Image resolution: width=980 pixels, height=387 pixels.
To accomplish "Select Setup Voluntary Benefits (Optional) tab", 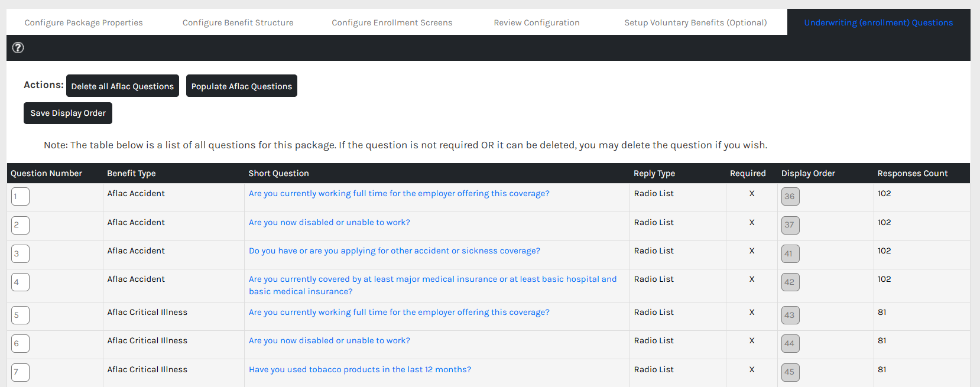I will tap(695, 22).
